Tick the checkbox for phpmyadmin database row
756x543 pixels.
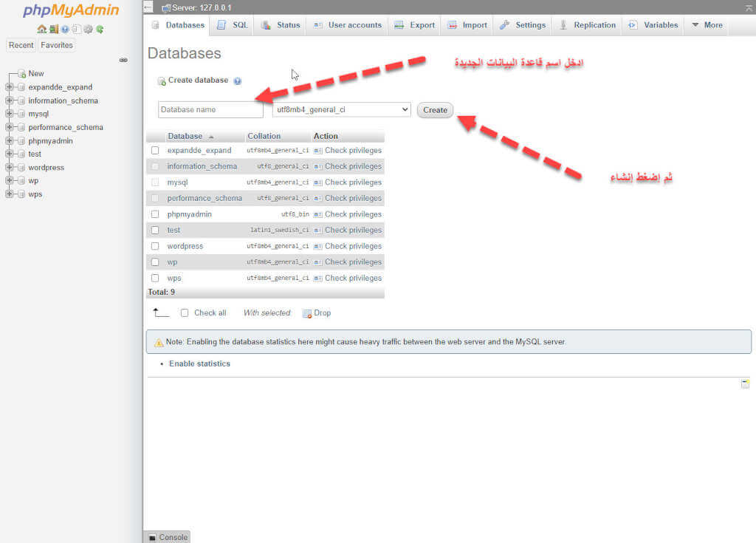[x=155, y=214]
